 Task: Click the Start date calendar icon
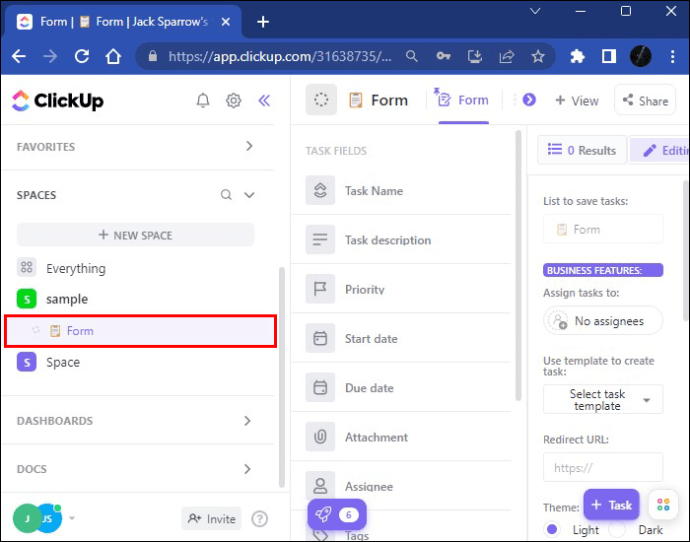coord(320,338)
